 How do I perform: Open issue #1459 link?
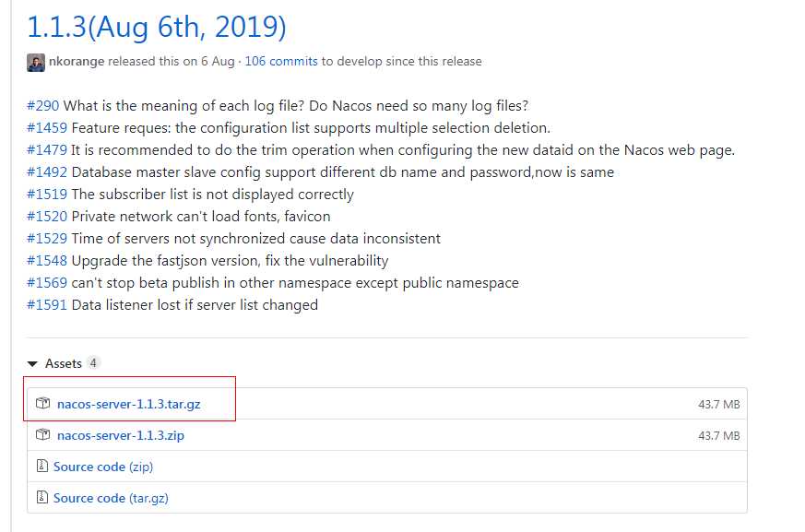[x=47, y=128]
